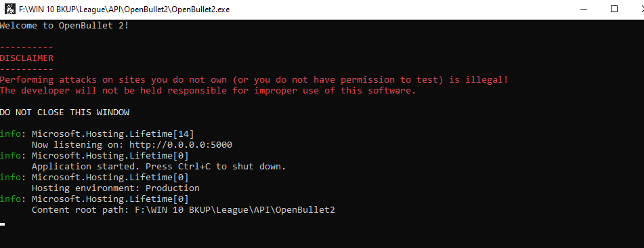Screen dimensions: 644x248
Task: Click the dashed line above DISCLAIMER
Action: point(26,47)
